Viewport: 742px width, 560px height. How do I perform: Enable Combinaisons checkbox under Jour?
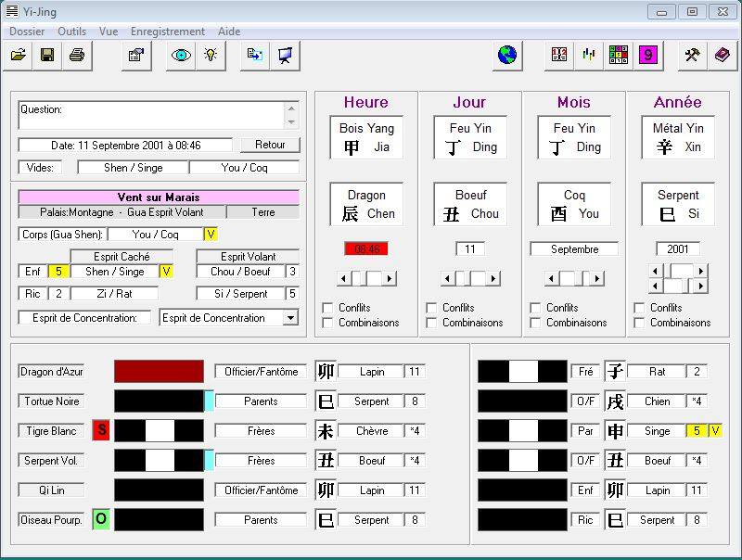pos(431,323)
